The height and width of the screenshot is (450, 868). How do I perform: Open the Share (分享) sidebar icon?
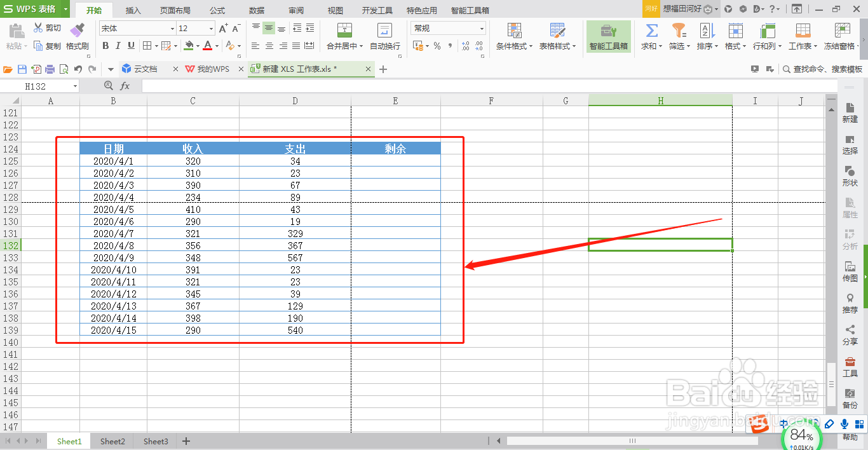[850, 331]
